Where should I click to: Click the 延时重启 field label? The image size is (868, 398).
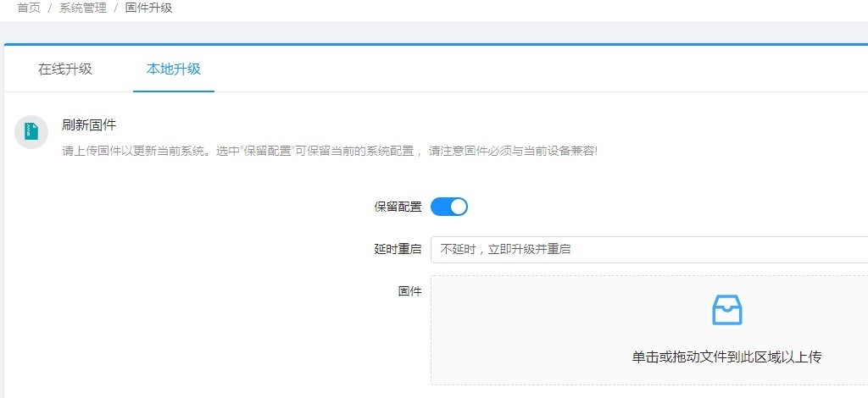pos(398,250)
